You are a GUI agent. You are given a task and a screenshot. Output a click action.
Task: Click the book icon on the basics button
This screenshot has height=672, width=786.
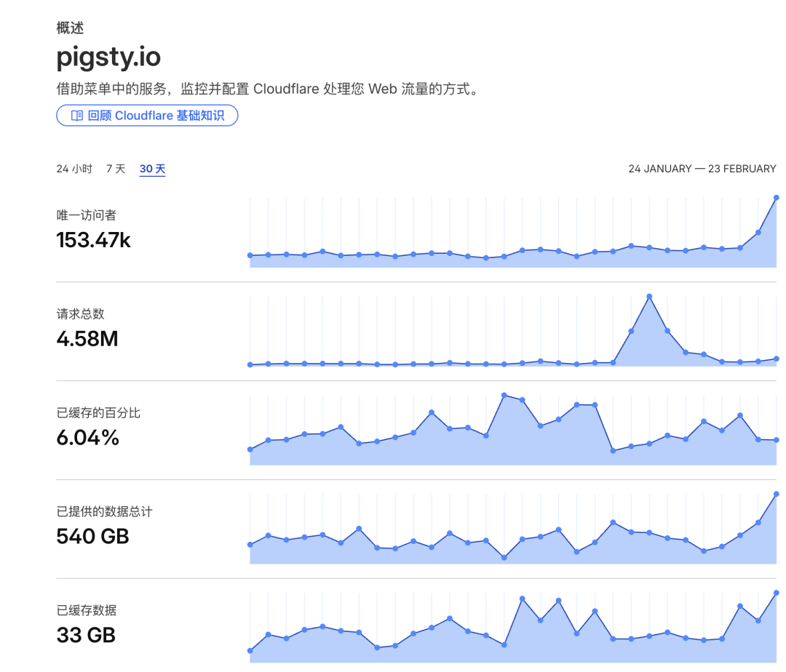[76, 115]
